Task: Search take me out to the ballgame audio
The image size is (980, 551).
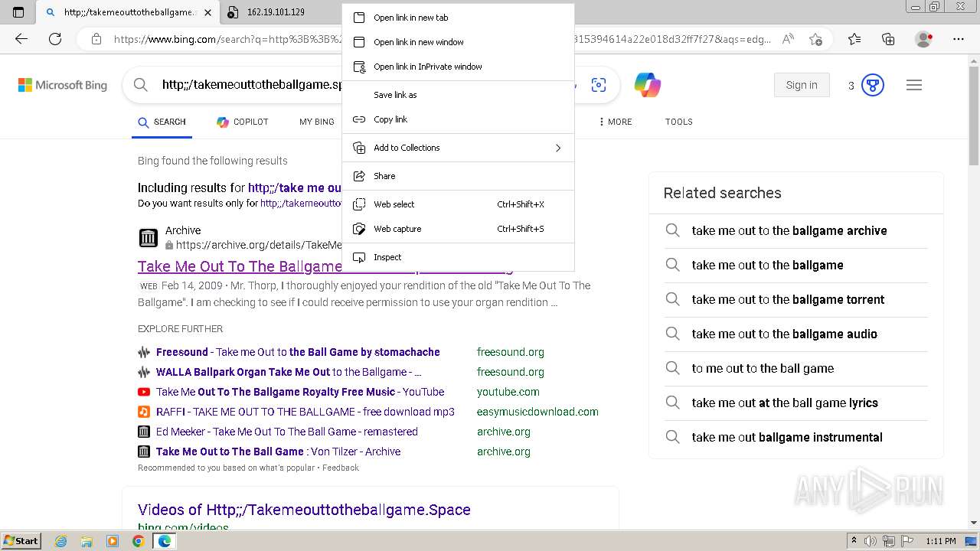Action: 785,334
